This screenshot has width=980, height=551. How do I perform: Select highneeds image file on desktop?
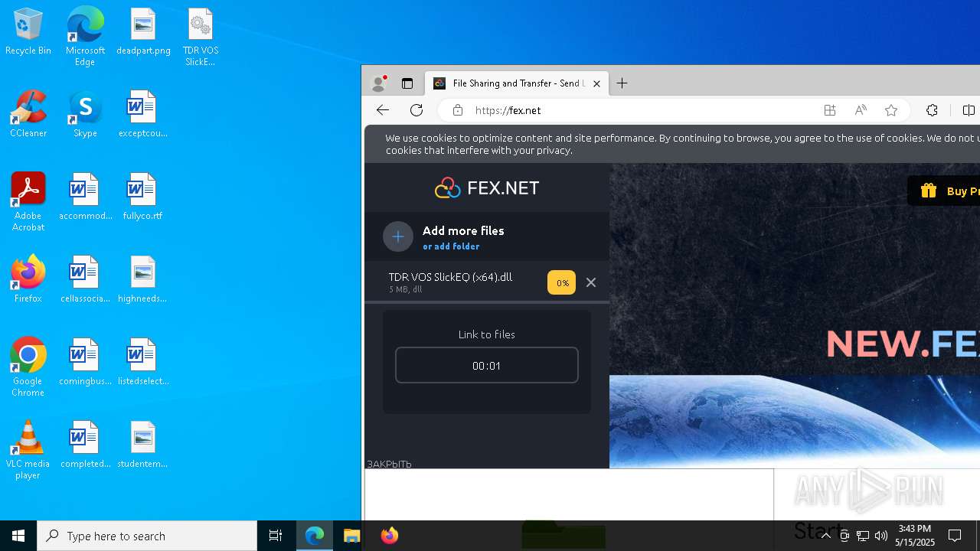[x=142, y=279]
